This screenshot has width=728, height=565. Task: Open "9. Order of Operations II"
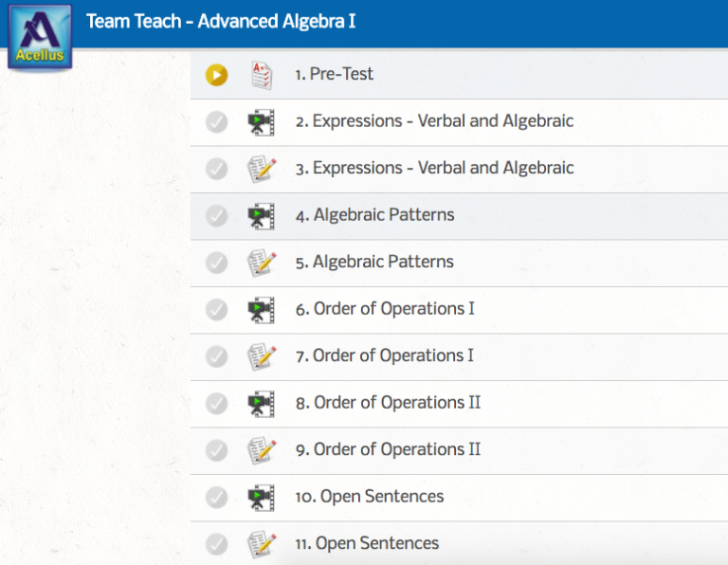[388, 449]
